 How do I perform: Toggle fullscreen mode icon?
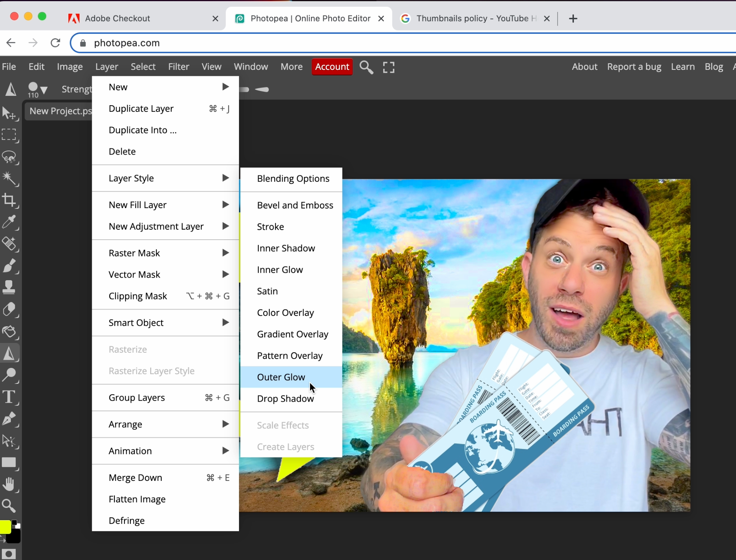(389, 67)
